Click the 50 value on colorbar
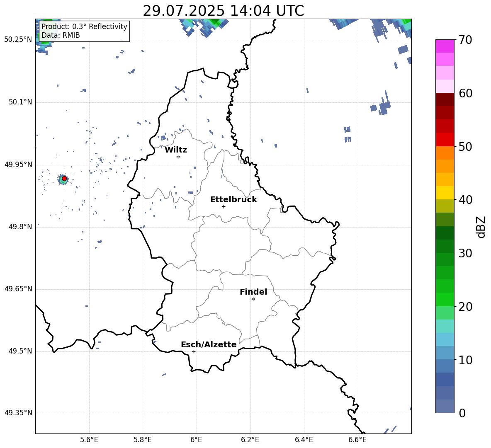 click(x=465, y=146)
